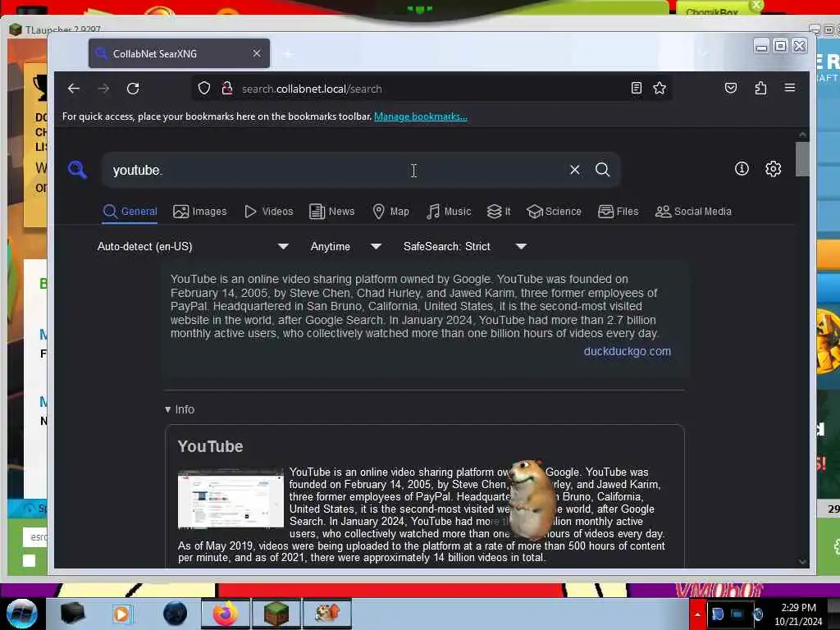The width and height of the screenshot is (840, 630).
Task: Open the extensions puzzle icon
Action: 760,88
